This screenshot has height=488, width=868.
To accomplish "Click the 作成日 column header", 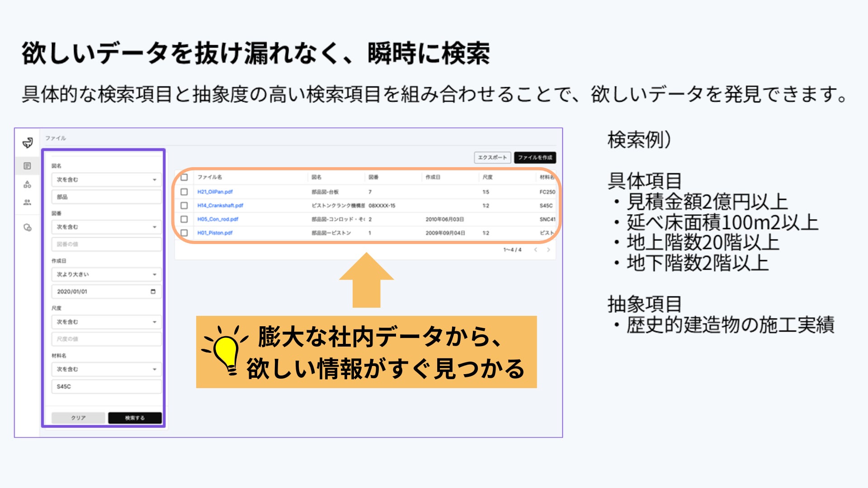I will 433,177.
